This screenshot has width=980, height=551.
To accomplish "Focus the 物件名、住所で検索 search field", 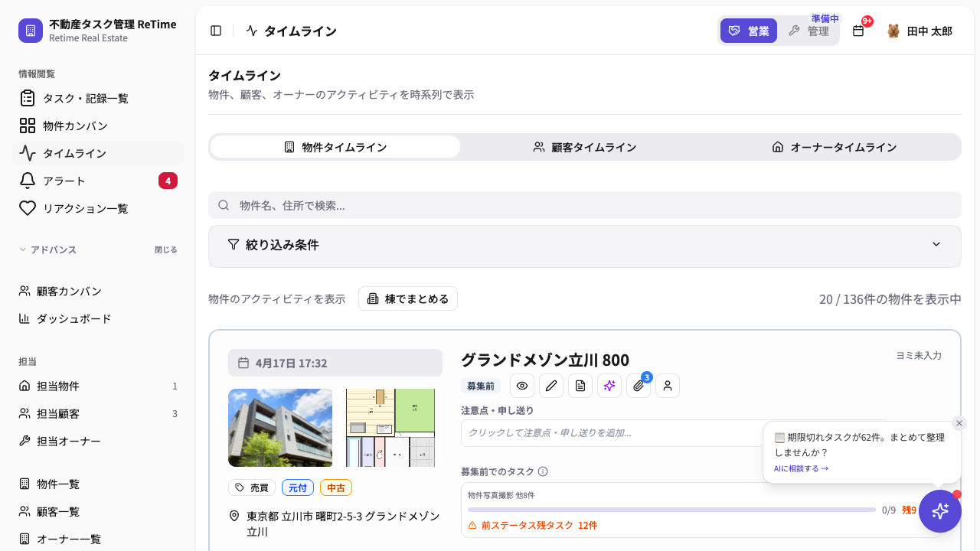I will [585, 205].
